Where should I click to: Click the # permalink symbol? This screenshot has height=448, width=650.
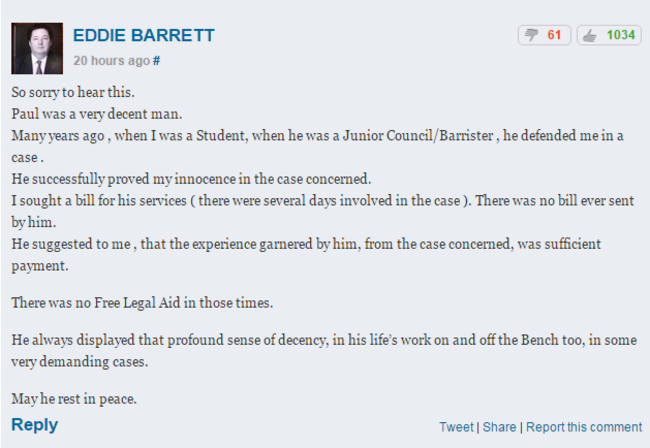point(156,61)
